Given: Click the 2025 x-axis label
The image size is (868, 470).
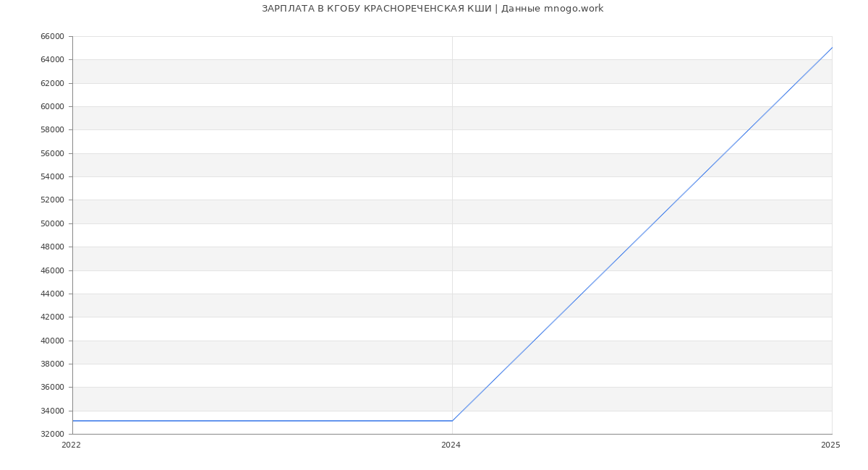Looking at the screenshot, I should click(830, 445).
